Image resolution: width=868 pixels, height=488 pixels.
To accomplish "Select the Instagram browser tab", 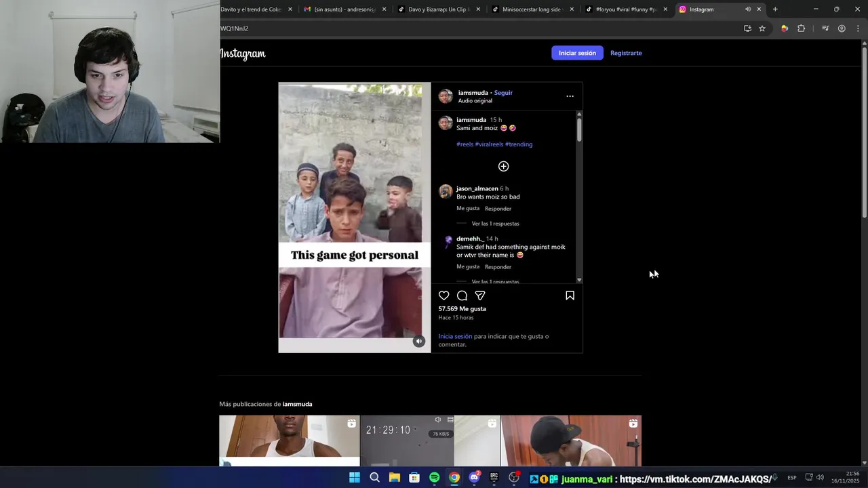I will pyautogui.click(x=720, y=9).
